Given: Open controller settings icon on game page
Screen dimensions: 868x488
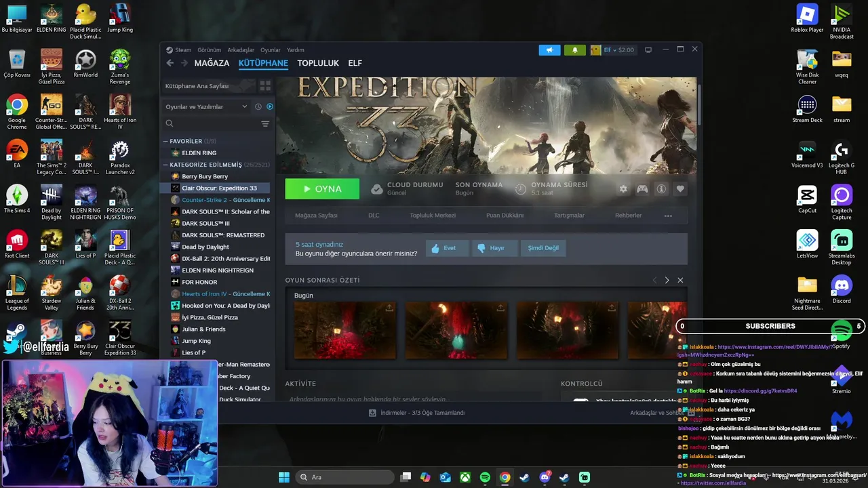Looking at the screenshot, I should 642,189.
